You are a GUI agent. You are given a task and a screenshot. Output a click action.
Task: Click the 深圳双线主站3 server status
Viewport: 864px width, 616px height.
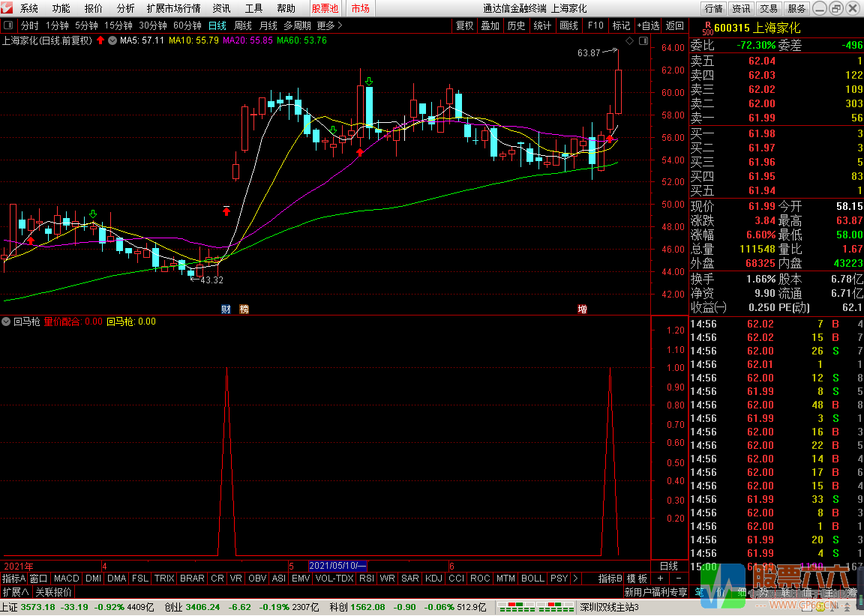point(610,607)
